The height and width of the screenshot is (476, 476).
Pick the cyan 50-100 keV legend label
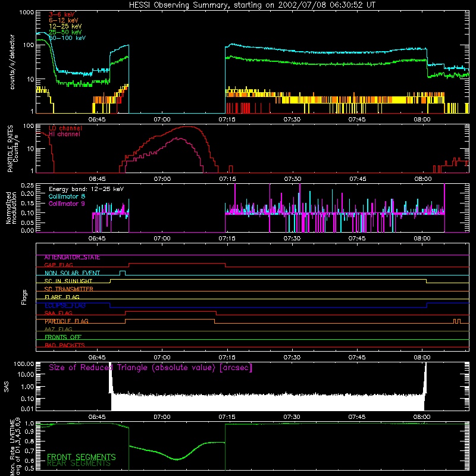(x=67, y=38)
